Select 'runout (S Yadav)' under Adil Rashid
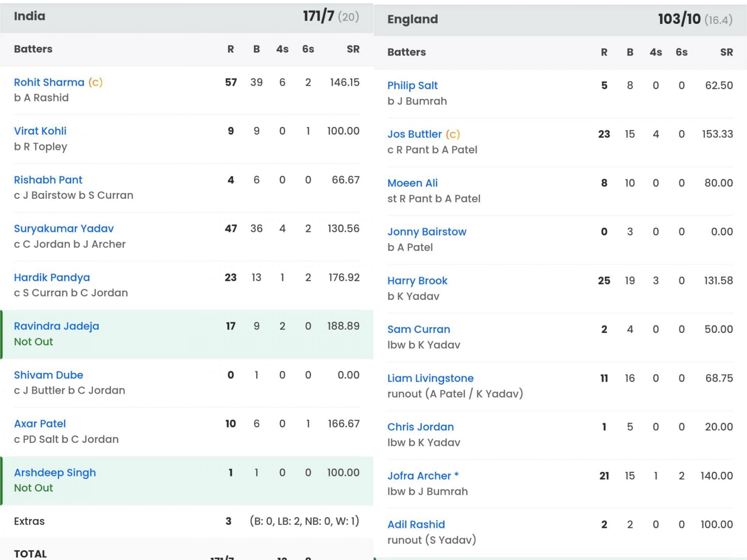 (x=431, y=540)
